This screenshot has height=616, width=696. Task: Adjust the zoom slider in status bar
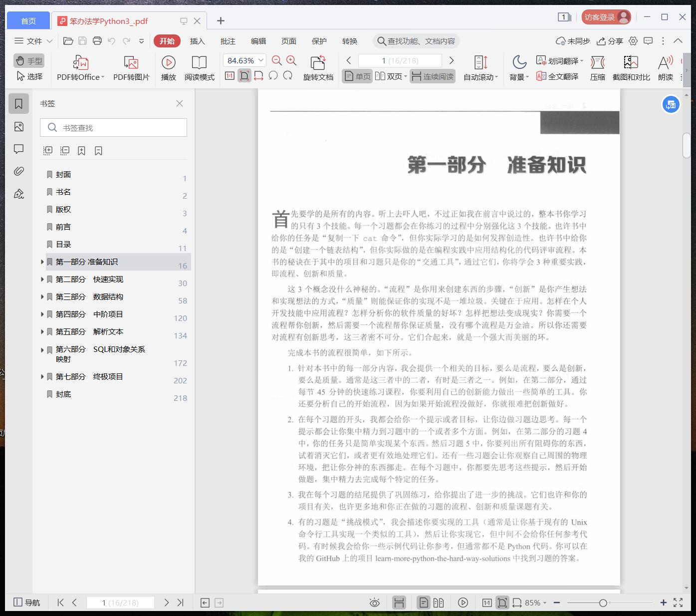pos(603,603)
